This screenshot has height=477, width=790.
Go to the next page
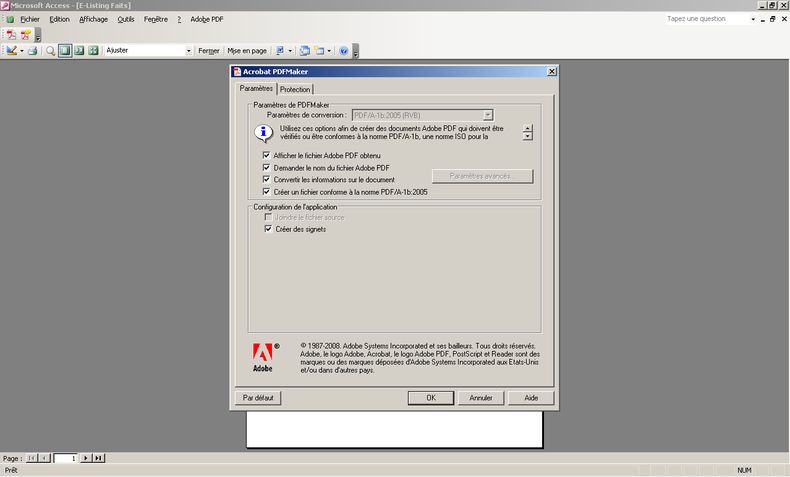pos(86,458)
